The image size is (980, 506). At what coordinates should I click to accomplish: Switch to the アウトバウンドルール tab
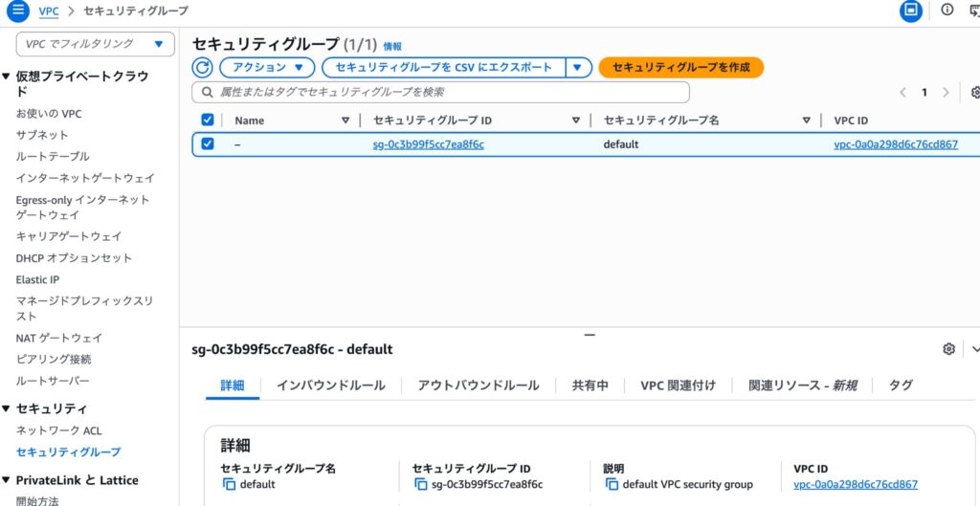479,385
